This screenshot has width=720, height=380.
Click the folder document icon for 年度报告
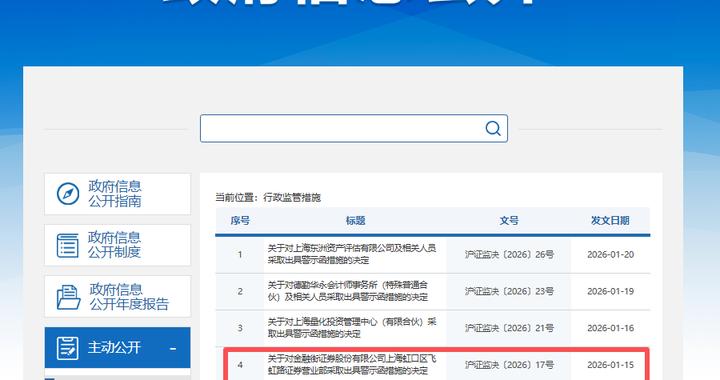click(x=68, y=297)
